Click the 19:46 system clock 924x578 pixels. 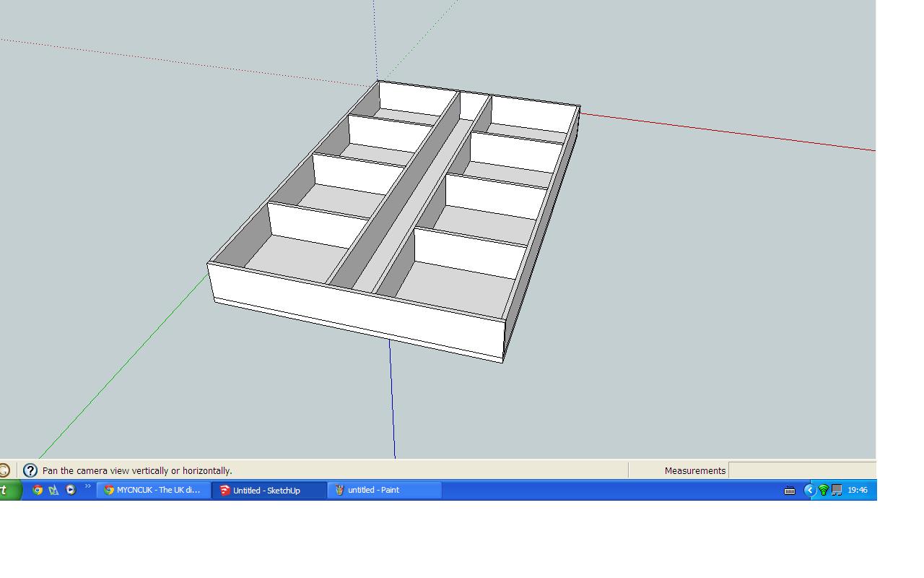[858, 490]
